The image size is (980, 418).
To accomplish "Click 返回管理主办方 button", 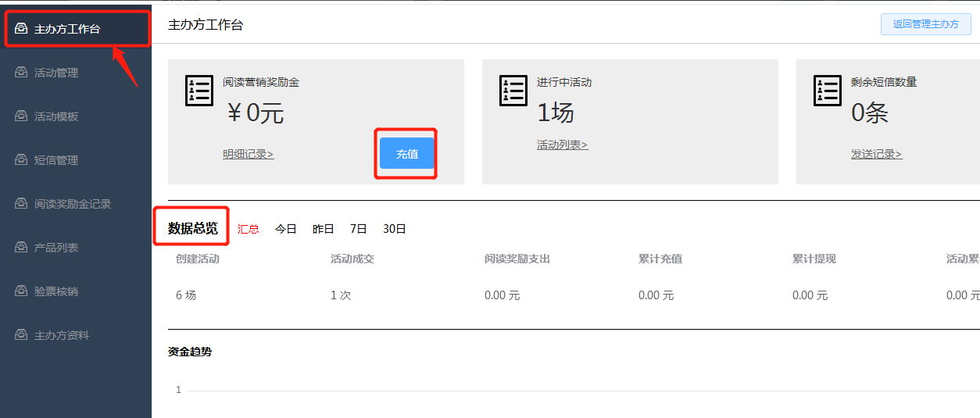I will [925, 24].
